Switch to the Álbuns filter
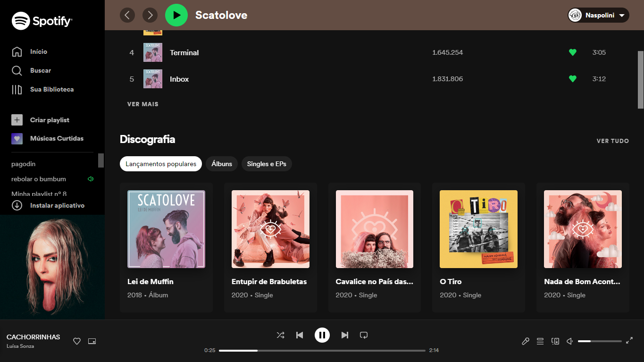The height and width of the screenshot is (362, 644). tap(222, 164)
